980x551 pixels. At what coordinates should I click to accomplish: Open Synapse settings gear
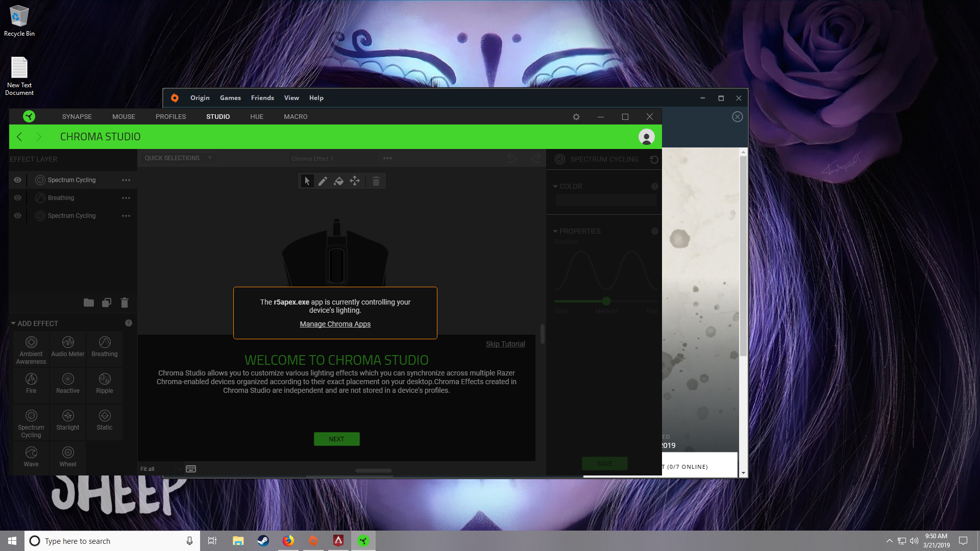[x=576, y=117]
